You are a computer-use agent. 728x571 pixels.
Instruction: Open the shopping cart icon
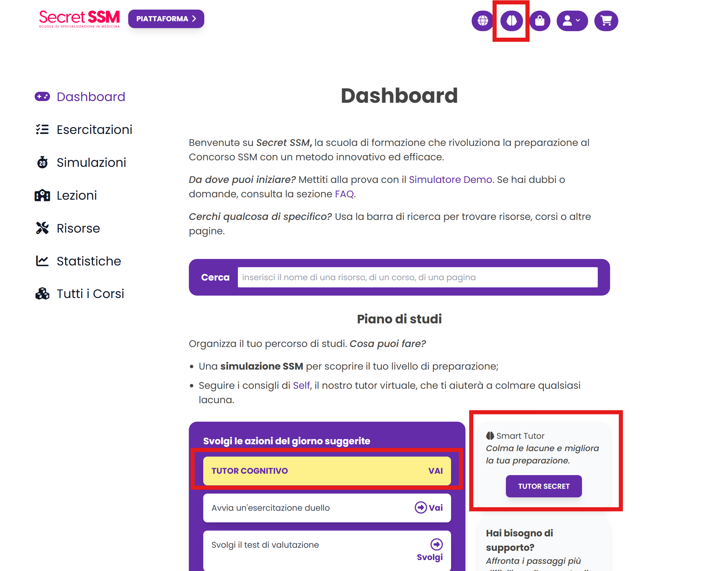point(606,21)
